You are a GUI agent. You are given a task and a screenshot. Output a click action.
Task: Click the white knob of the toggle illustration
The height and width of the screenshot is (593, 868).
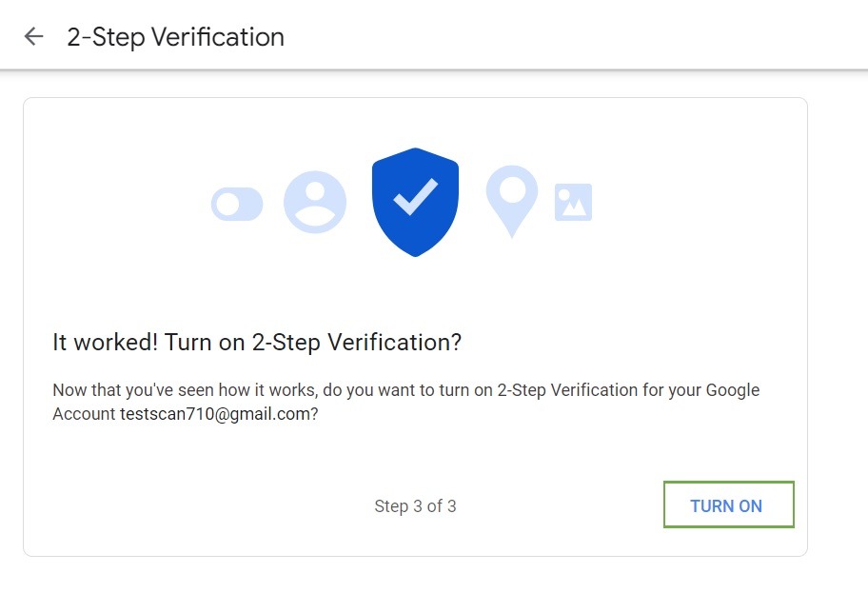click(227, 204)
